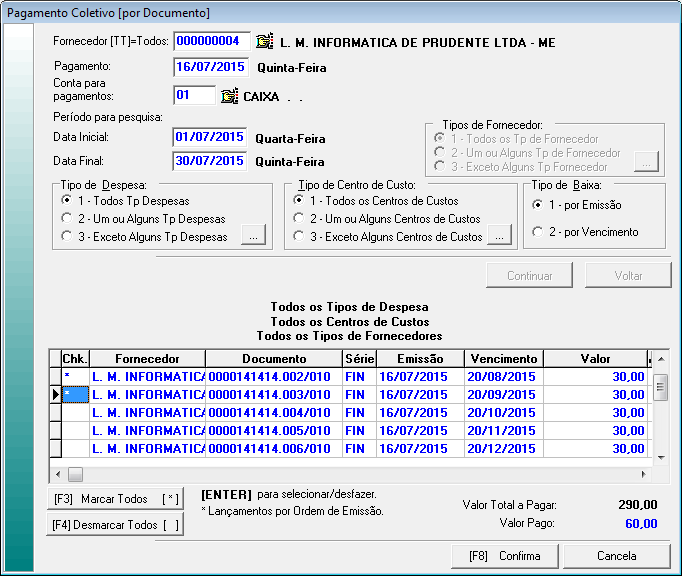Click the current row arrow indicator in grid
Viewport: 682px width, 576px height.
tap(55, 395)
